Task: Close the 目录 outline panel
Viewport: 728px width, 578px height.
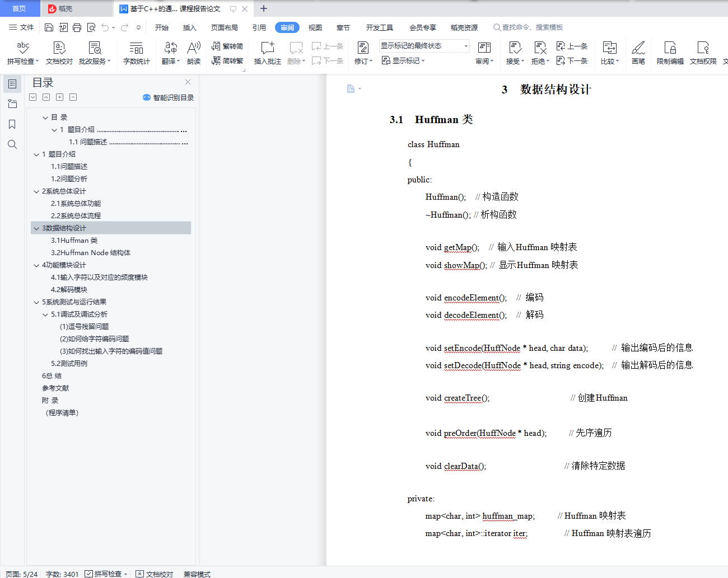Action: tap(188, 82)
